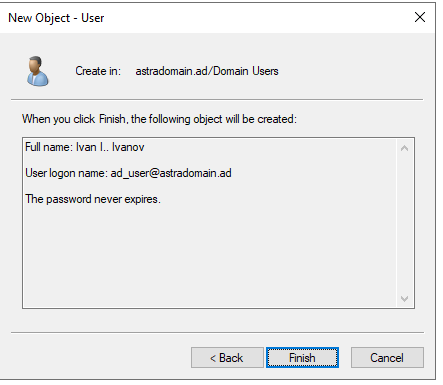Click the Finish button
The image size is (443, 385).
point(302,358)
